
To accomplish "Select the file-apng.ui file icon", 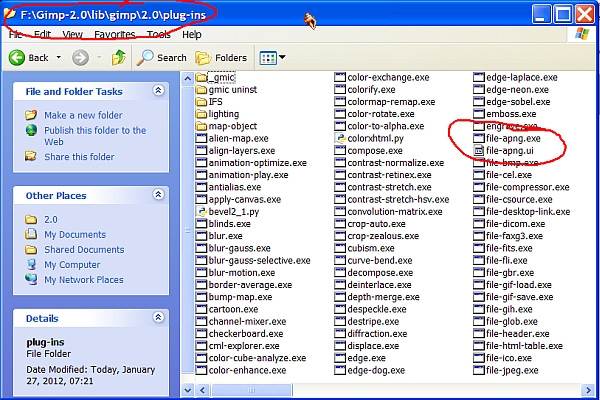I will (x=479, y=150).
